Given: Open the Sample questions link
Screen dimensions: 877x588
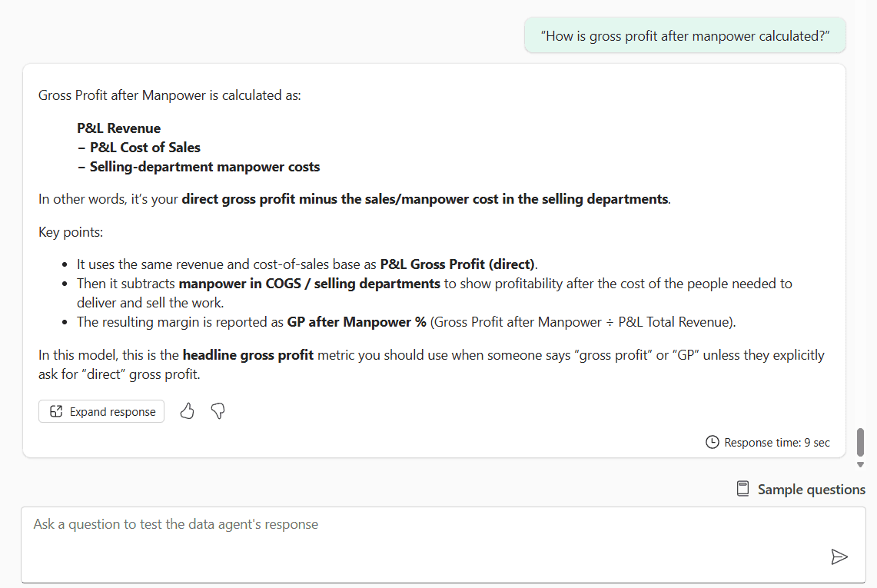Looking at the screenshot, I should (811, 490).
